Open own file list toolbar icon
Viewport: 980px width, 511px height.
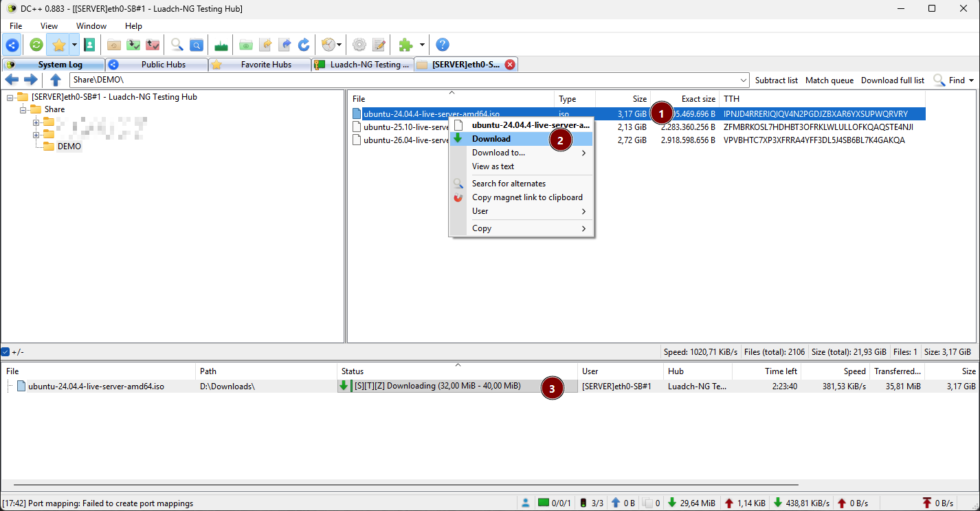coord(265,45)
